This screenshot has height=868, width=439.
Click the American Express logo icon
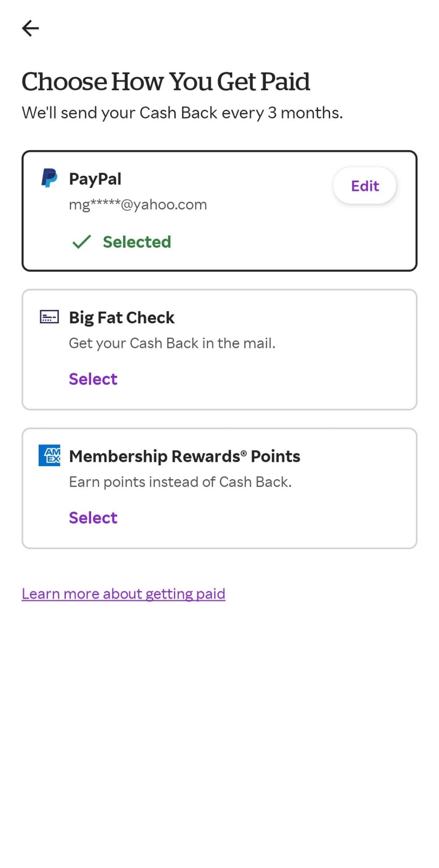pyautogui.click(x=49, y=455)
